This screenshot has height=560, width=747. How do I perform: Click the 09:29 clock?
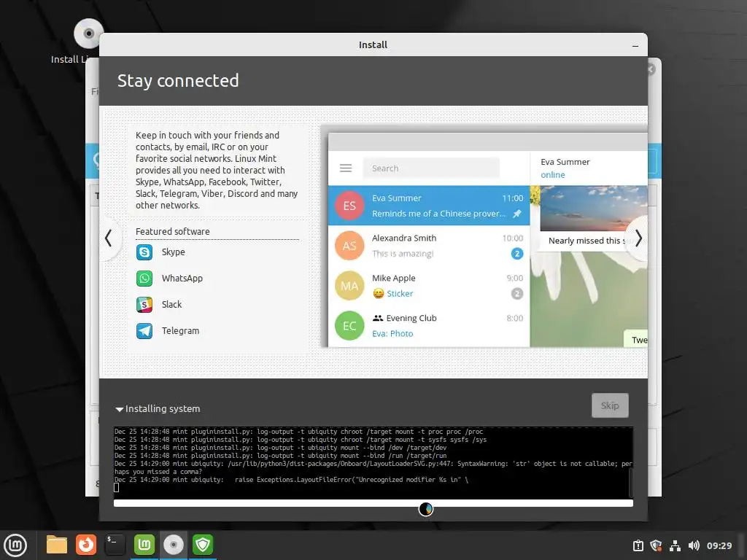tap(719, 545)
